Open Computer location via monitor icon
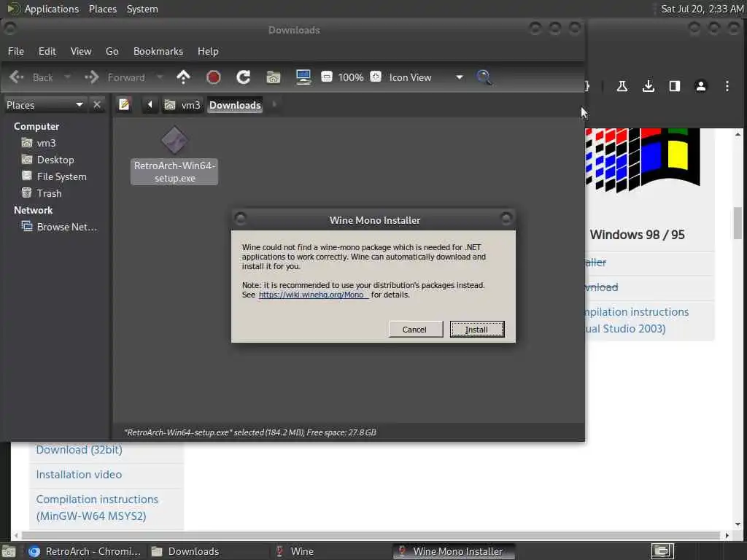This screenshot has width=747, height=560. coord(303,77)
